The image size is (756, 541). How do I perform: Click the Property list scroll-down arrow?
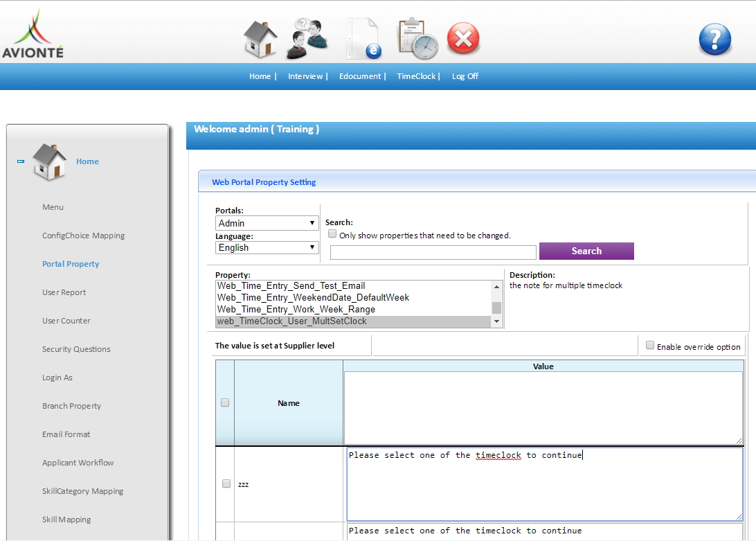[496, 321]
